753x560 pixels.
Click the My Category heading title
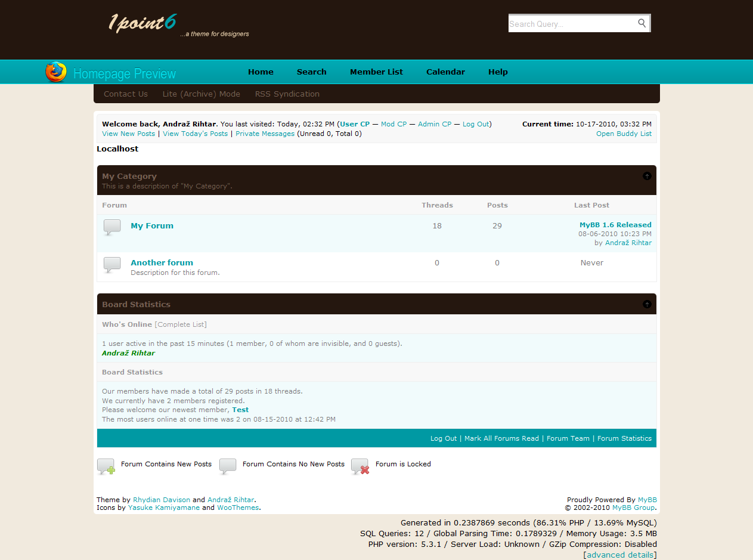coord(129,176)
